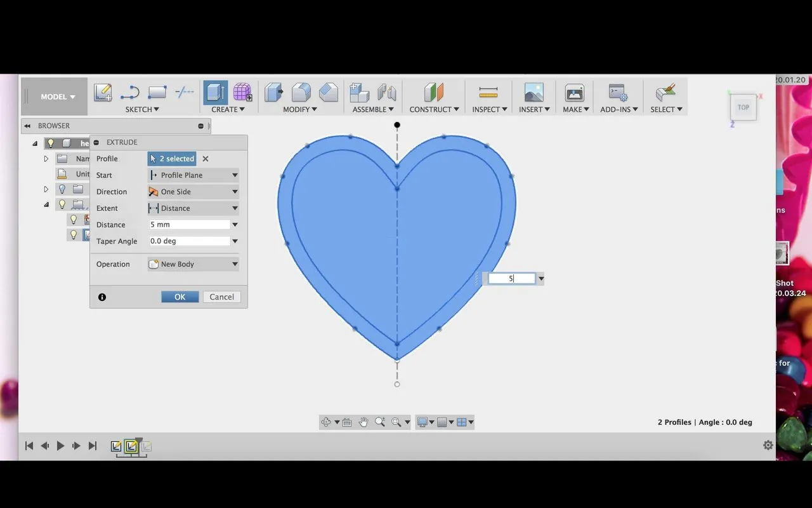Open dropdown arrow beside canvas distance input
The height and width of the screenshot is (508, 812).
(x=541, y=279)
